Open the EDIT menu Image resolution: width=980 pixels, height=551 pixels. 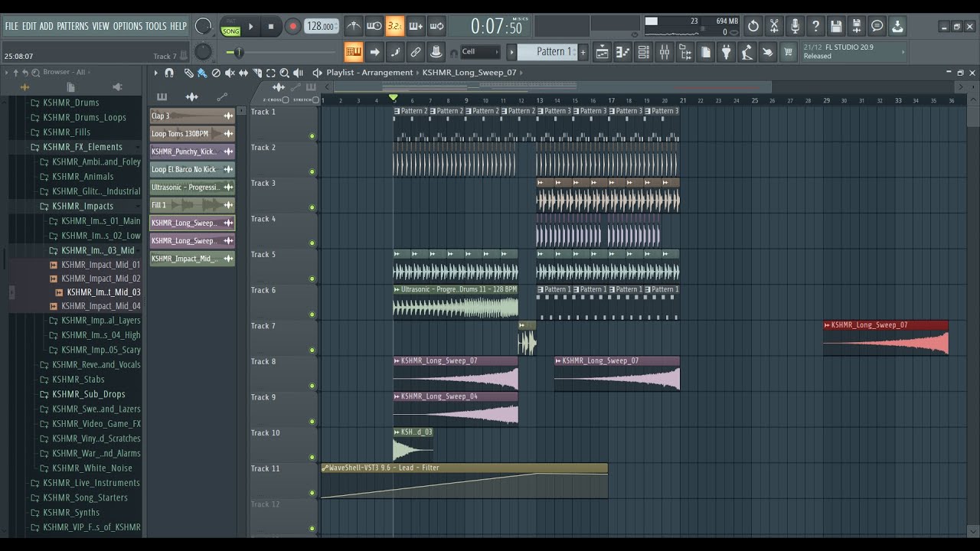[x=29, y=26]
